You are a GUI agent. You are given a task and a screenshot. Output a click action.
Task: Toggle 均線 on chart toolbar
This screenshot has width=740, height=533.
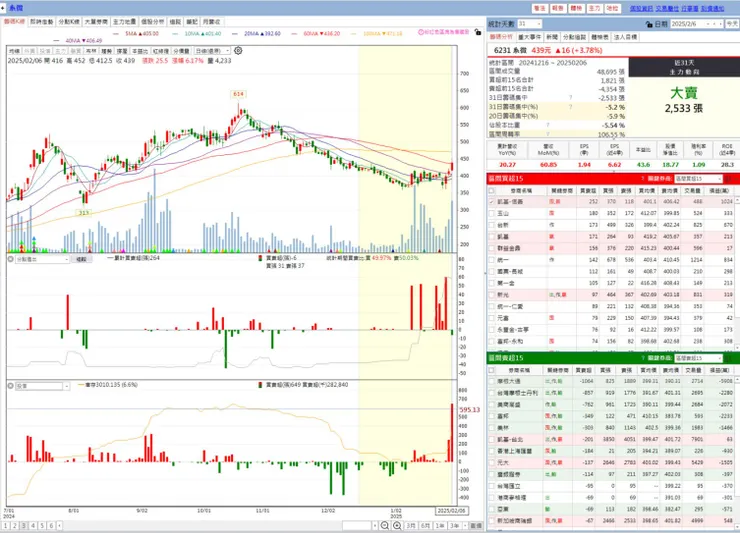pos(14,51)
